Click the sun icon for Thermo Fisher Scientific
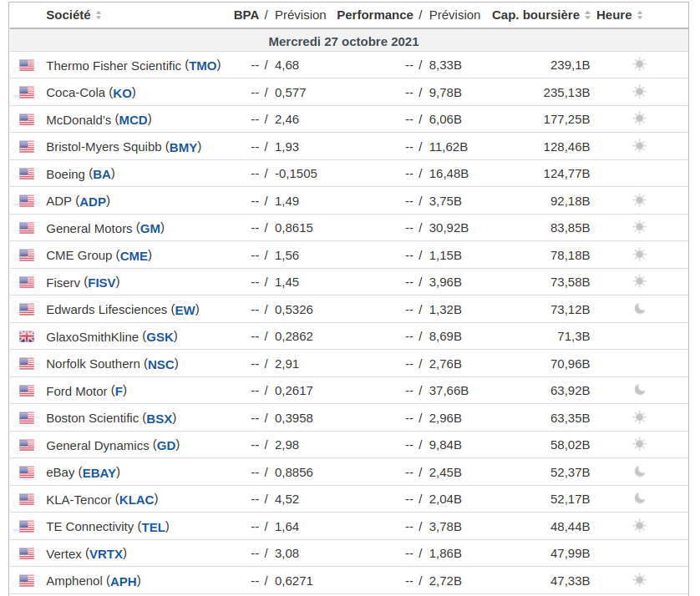Viewport: 700px width, 596px height. [639, 64]
